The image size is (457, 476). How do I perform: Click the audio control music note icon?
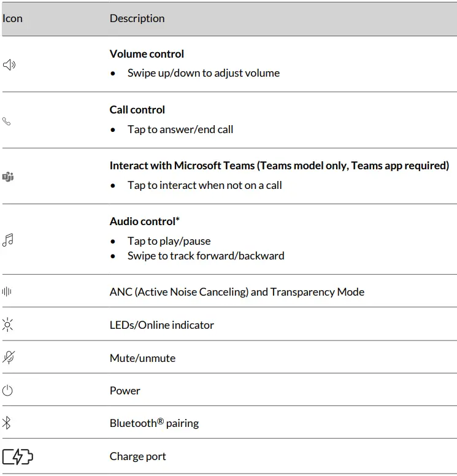click(8, 240)
